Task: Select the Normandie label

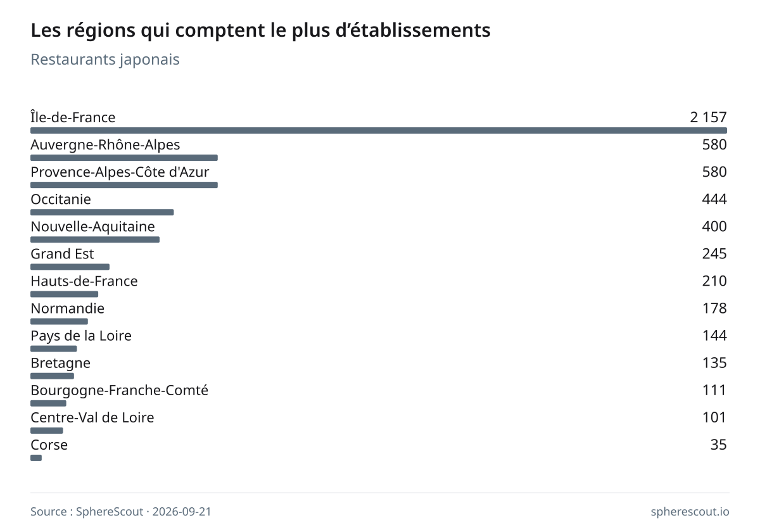Action: pyautogui.click(x=67, y=308)
